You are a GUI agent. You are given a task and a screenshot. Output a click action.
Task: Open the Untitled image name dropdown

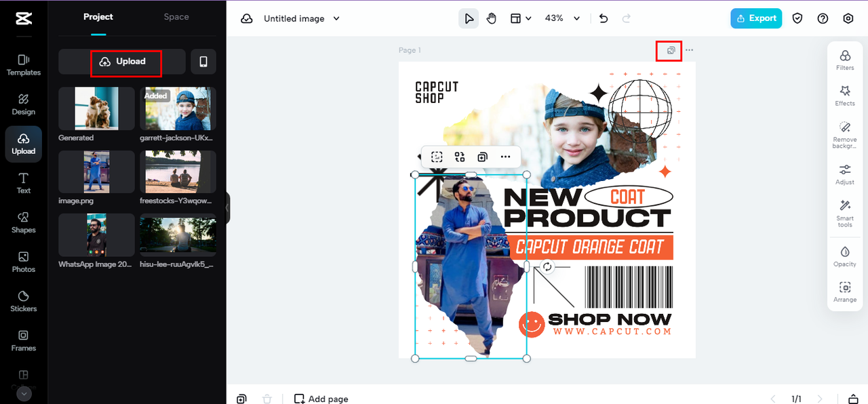pos(302,19)
